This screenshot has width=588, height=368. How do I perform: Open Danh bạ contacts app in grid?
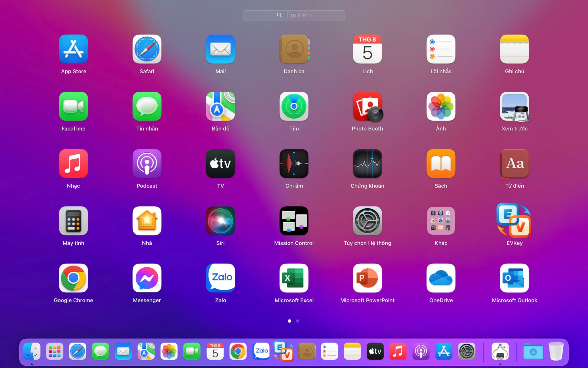click(x=294, y=49)
